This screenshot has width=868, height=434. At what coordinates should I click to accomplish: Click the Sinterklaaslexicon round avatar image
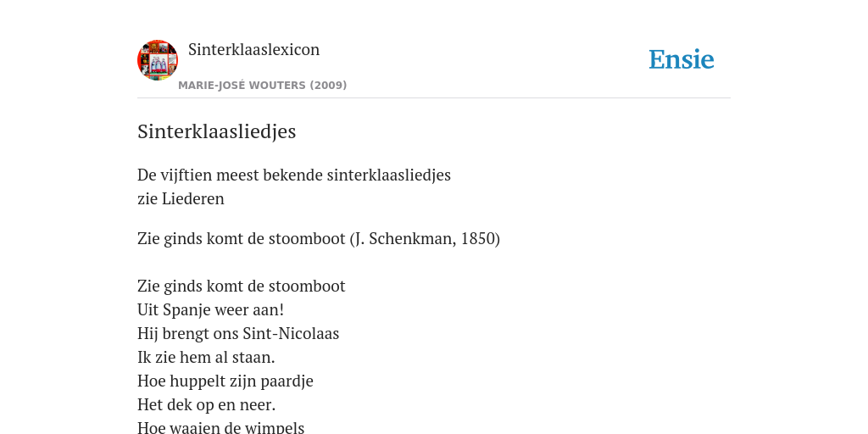[x=158, y=60]
